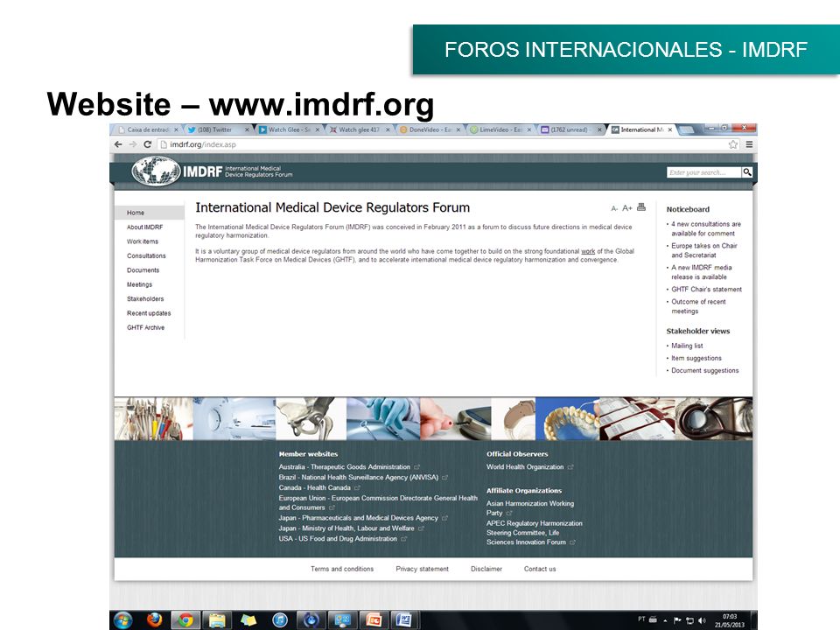Open Brazil ANVISA member link
Image resolution: width=840 pixels, height=630 pixels.
(x=359, y=478)
